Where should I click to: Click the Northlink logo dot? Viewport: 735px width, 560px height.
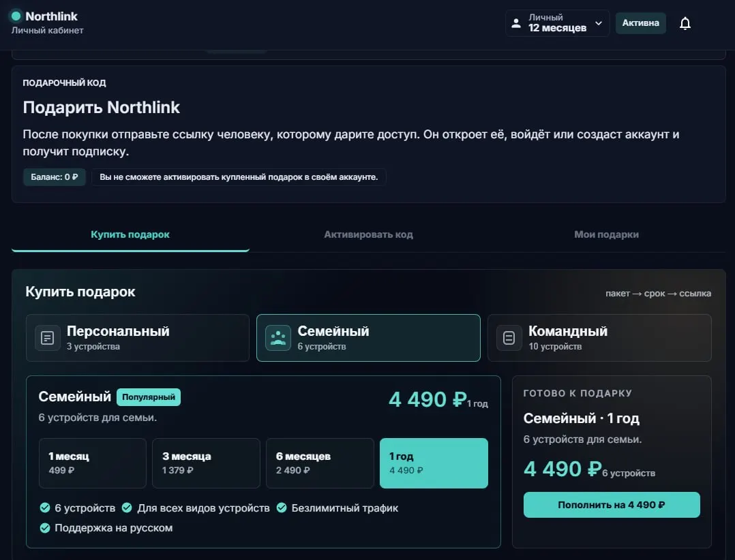tap(16, 16)
